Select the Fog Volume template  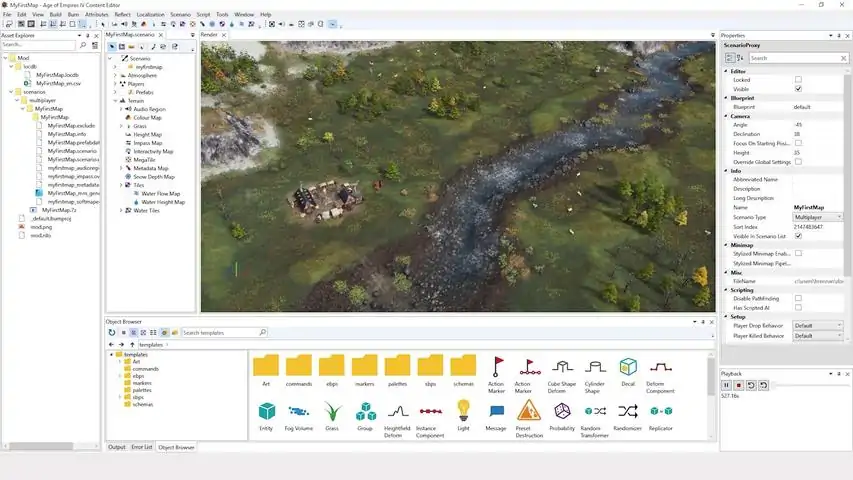(298, 410)
